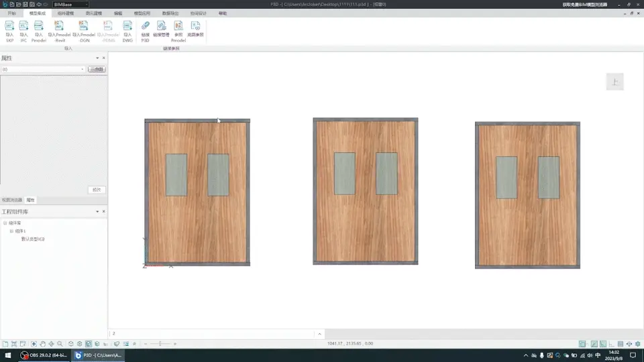The image size is (644, 362).
Task: Click the button next to property combo box
Action: coord(97,69)
